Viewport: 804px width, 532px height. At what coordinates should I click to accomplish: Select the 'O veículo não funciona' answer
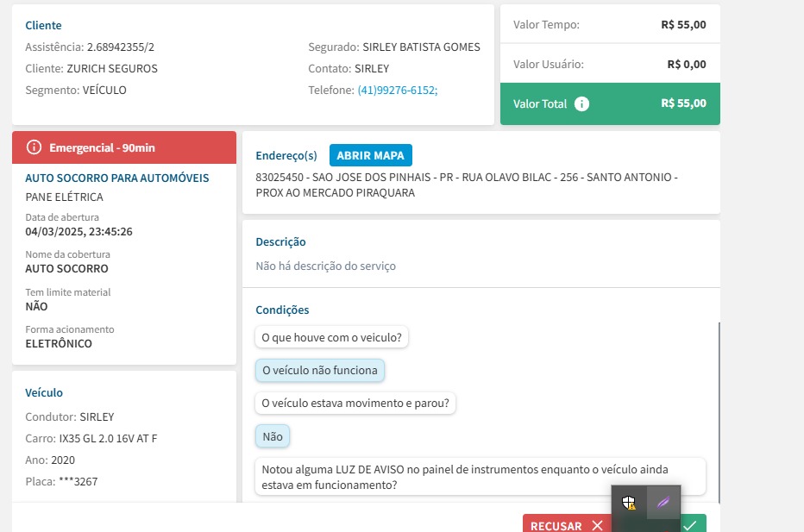[319, 370]
